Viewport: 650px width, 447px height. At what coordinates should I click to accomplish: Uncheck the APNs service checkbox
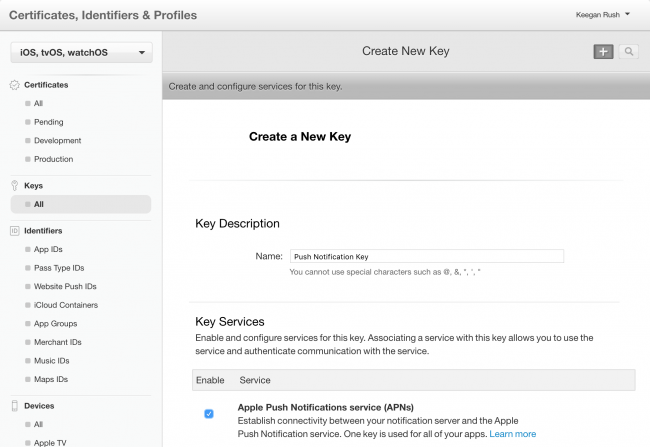[x=209, y=413]
